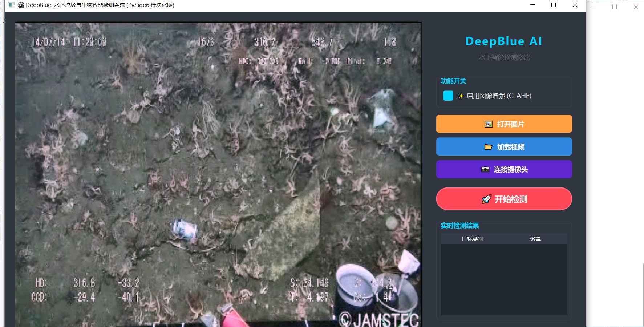Click the DeepBlue AI title text
This screenshot has height=327, width=644.
(504, 41)
